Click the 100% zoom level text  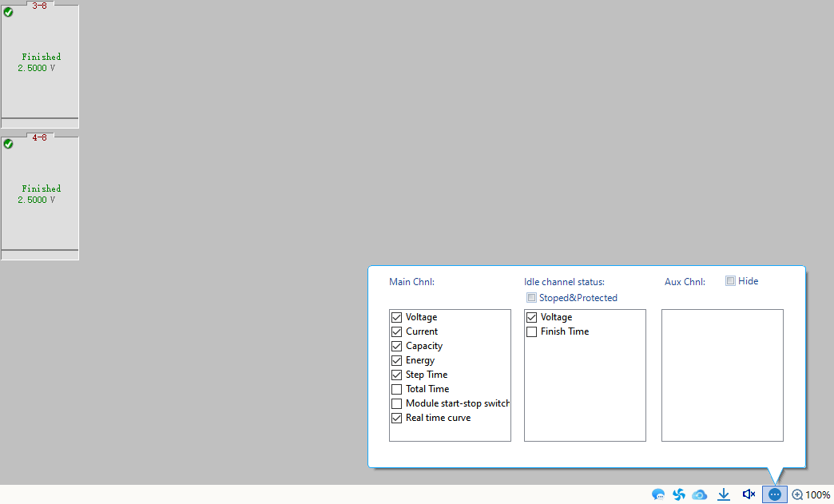pos(817,494)
